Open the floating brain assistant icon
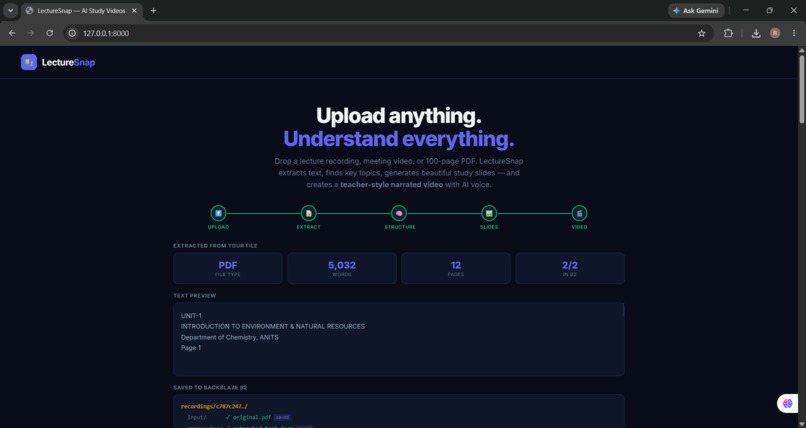The height and width of the screenshot is (428, 806). click(787, 403)
